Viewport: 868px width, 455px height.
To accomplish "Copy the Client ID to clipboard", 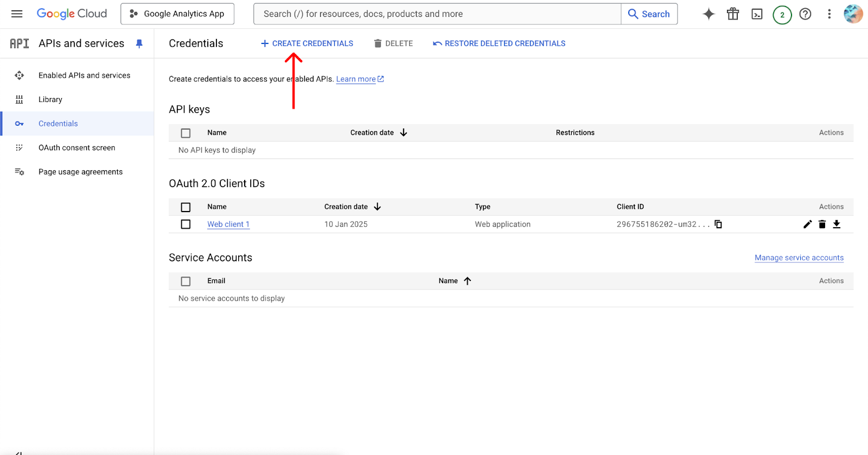I will click(718, 224).
